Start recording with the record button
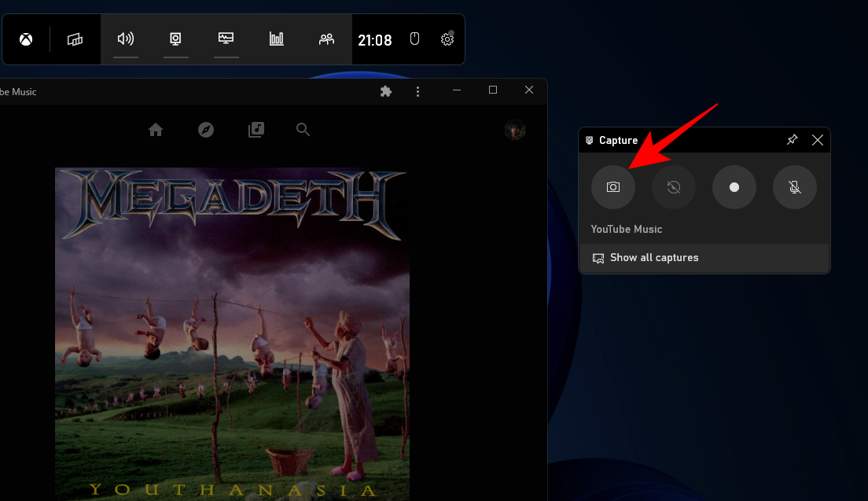This screenshot has width=868, height=501. 734,187
